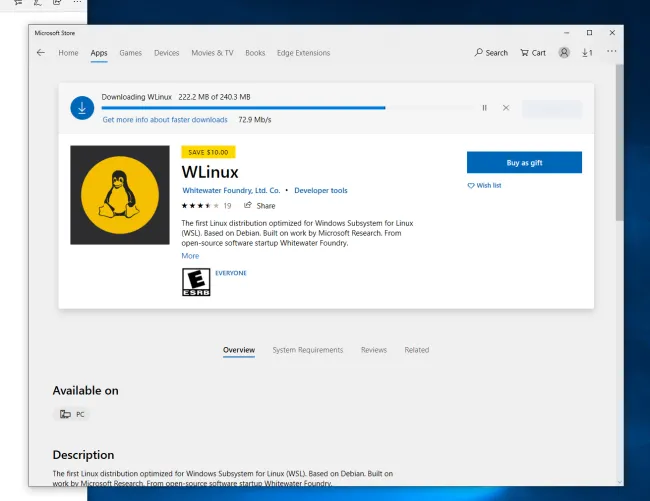Image resolution: width=650 pixels, height=501 pixels.
Task: Select the Apps tab
Action: coord(99,53)
